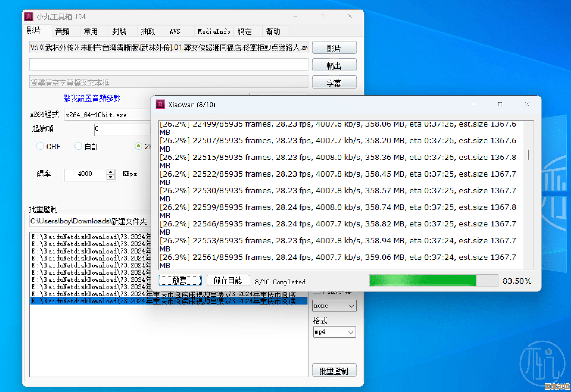Screen dimensions: 571x392
Task: Increase bitrate with the up arrow
Action: tap(111, 172)
